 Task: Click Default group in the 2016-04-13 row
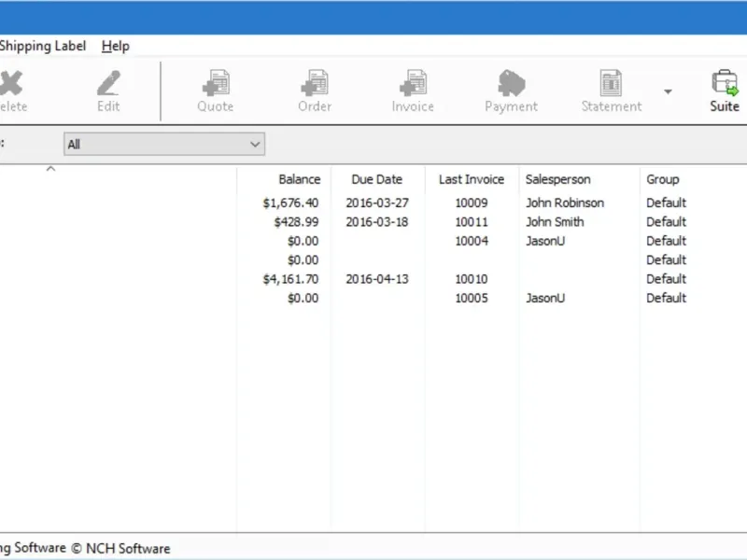[x=666, y=279]
